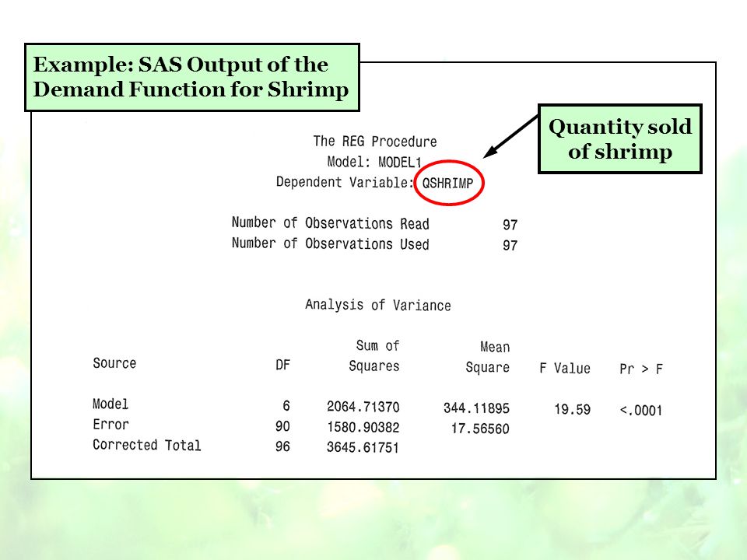
Task: Click the 'Source' column header
Action: click(114, 363)
